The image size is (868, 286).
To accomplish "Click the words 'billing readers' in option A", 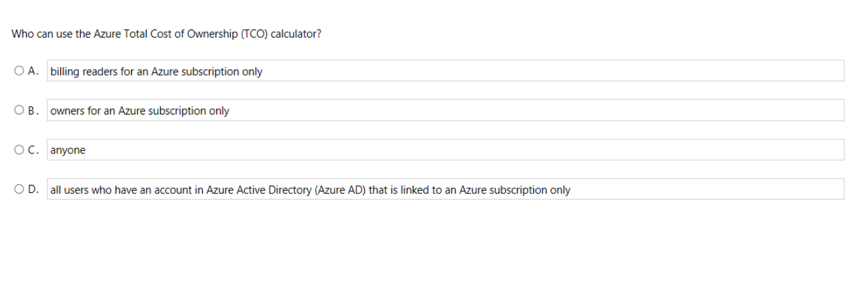I will pyautogui.click(x=84, y=72).
